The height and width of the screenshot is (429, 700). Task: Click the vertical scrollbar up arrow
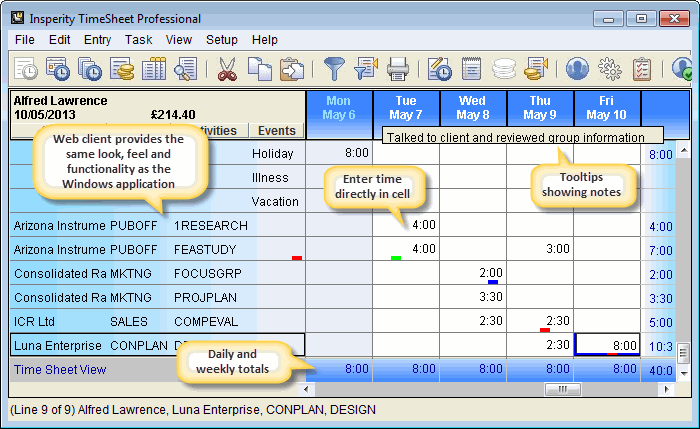(684, 150)
